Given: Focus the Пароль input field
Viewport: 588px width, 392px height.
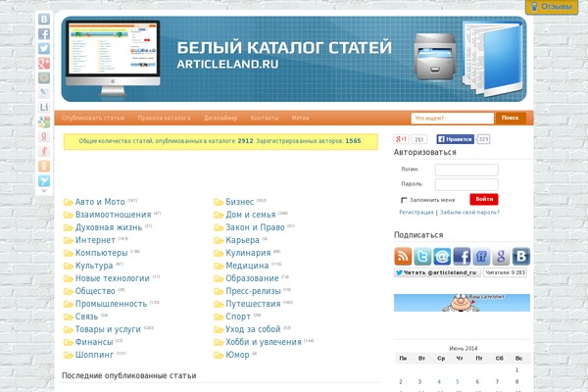Looking at the screenshot, I should [x=466, y=184].
